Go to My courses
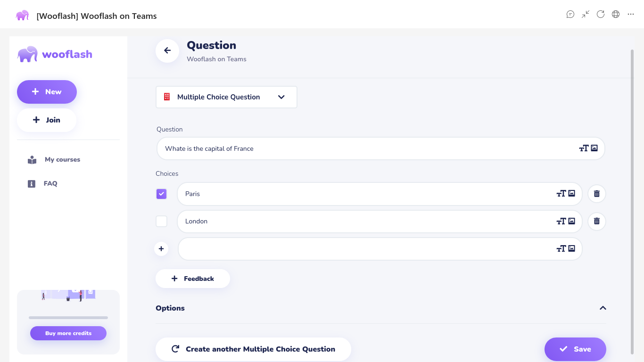 click(62, 160)
